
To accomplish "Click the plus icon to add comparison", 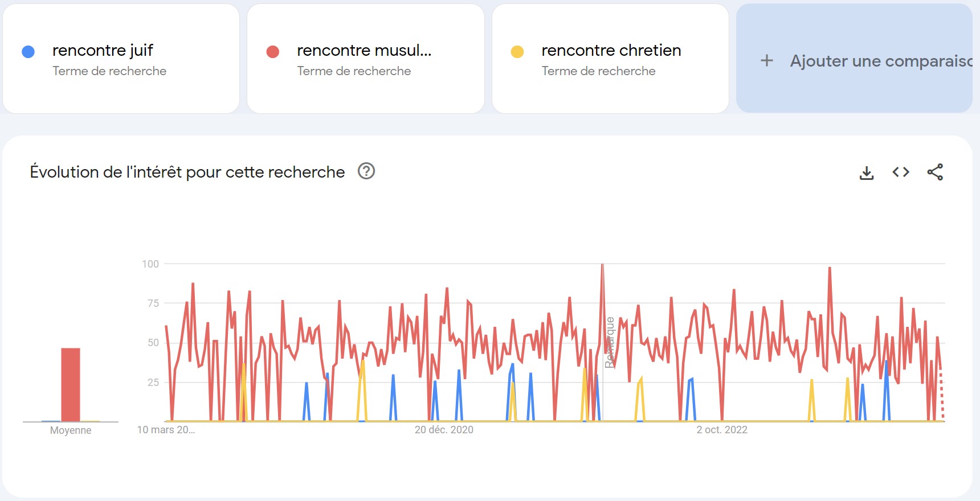I will click(767, 60).
